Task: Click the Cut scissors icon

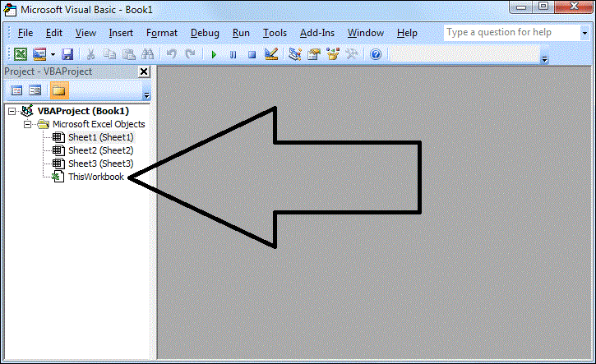Action: 90,54
